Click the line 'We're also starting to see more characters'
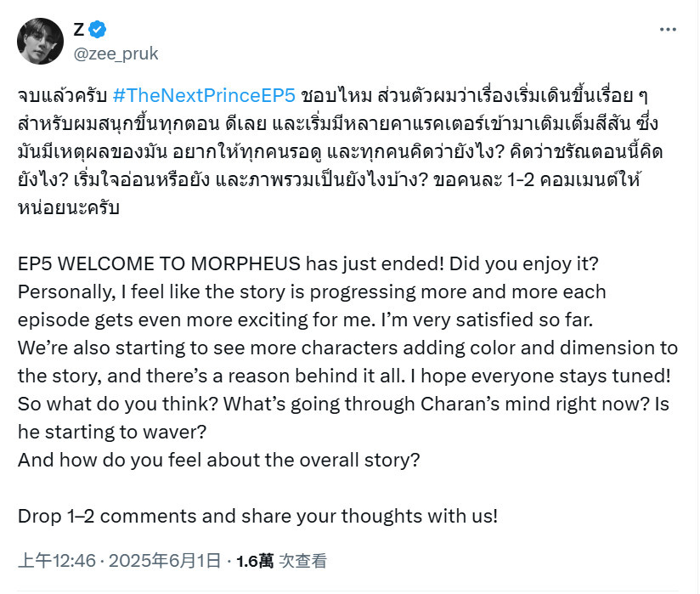Image resolution: width=700 pixels, height=594 pixels. [347, 348]
